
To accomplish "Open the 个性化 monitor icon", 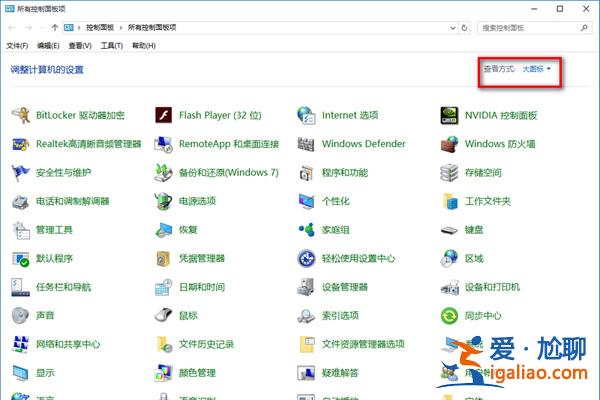I will pyautogui.click(x=307, y=201).
